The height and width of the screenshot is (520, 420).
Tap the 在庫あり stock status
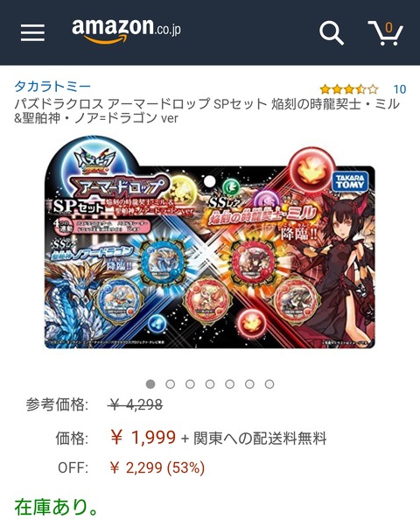56,507
